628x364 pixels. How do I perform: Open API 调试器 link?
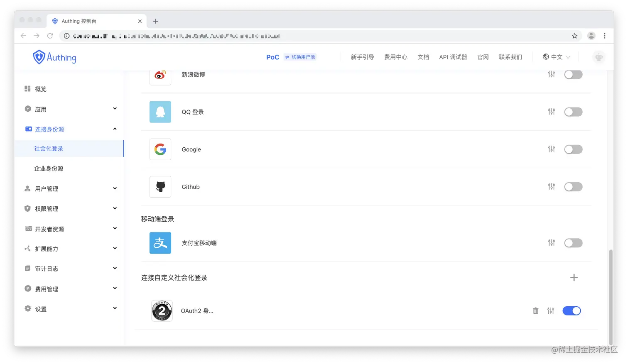tap(453, 57)
